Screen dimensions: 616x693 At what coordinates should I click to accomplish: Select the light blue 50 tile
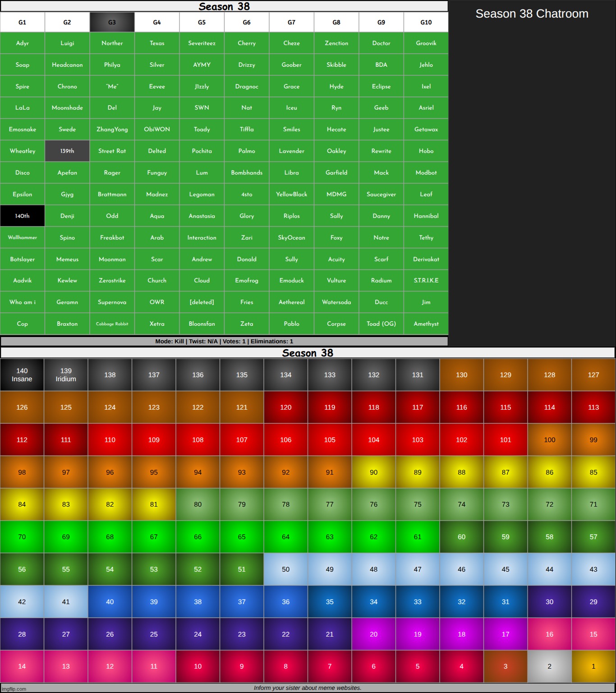coord(285,569)
